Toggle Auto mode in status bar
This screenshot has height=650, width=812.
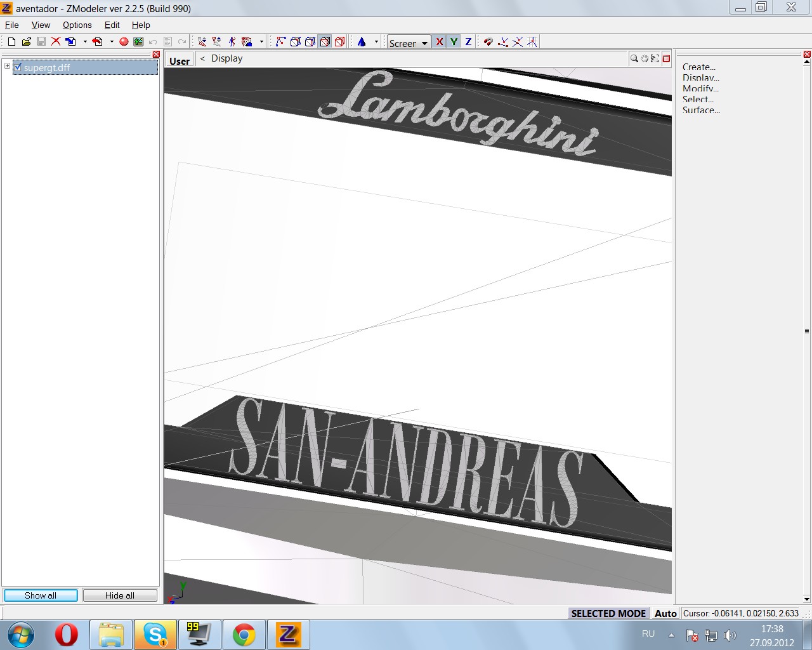[665, 613]
